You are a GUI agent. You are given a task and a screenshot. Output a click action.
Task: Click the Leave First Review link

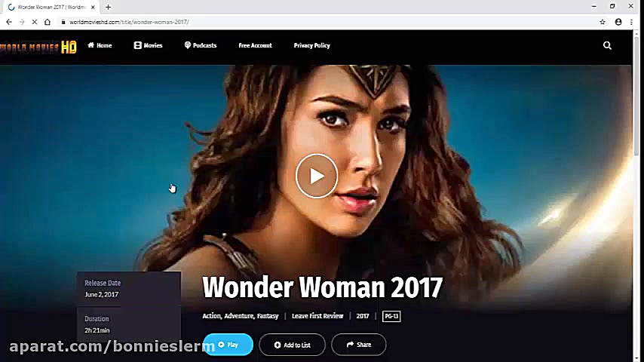[317, 316]
